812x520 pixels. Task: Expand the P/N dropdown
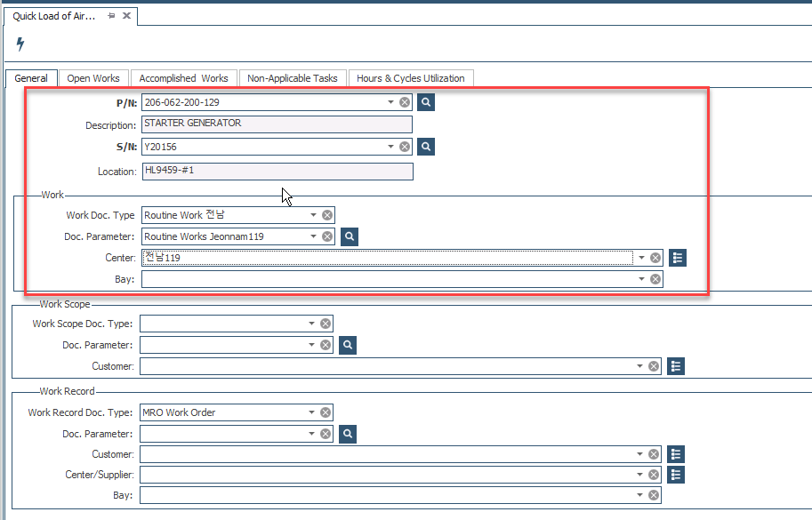[390, 102]
